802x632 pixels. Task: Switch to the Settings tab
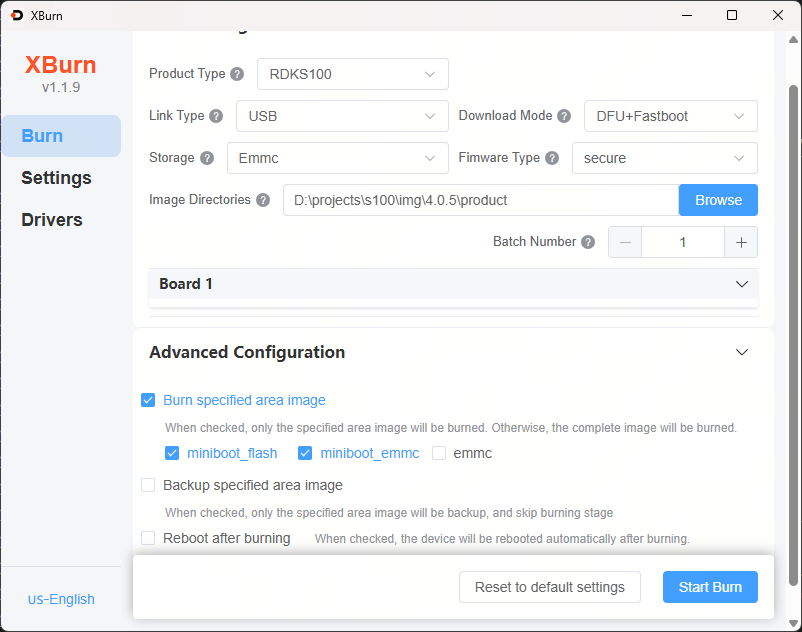[x=56, y=178]
